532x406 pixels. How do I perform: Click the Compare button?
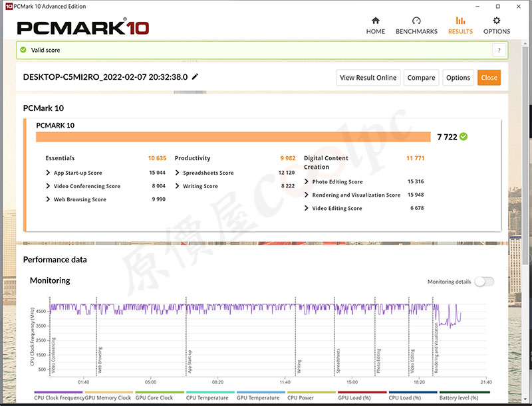tap(421, 78)
